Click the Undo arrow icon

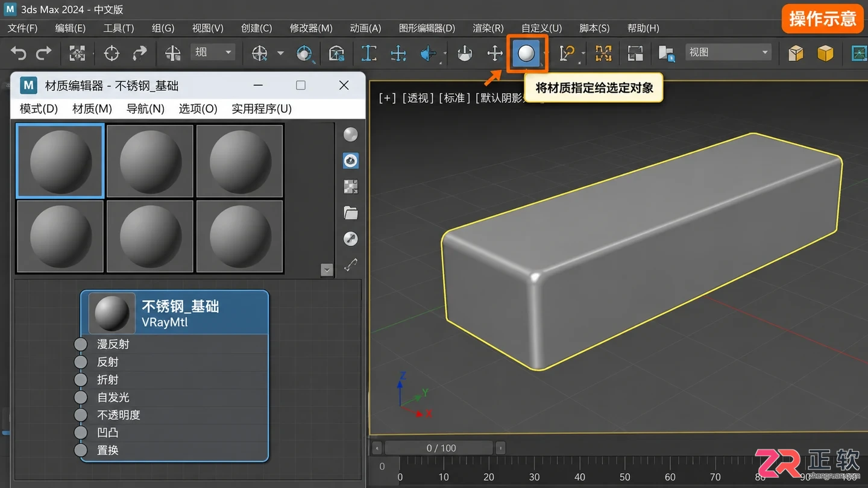pyautogui.click(x=18, y=54)
